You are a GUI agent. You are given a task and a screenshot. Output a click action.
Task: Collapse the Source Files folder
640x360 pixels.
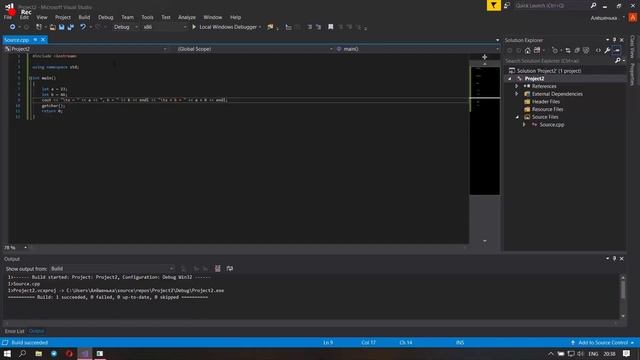point(517,117)
